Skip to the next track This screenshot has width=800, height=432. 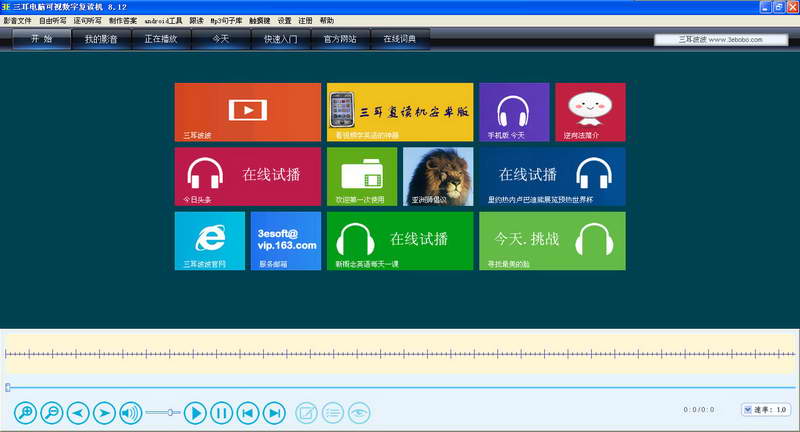[274, 413]
